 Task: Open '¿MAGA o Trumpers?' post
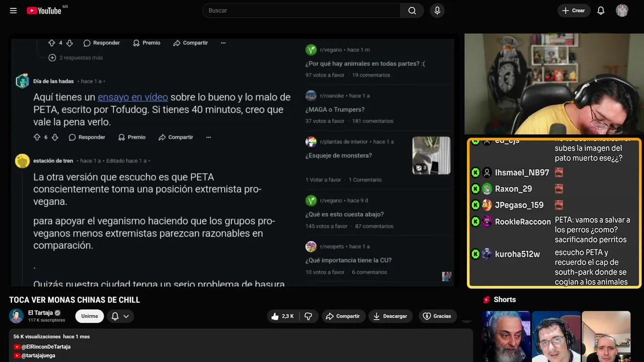click(335, 110)
